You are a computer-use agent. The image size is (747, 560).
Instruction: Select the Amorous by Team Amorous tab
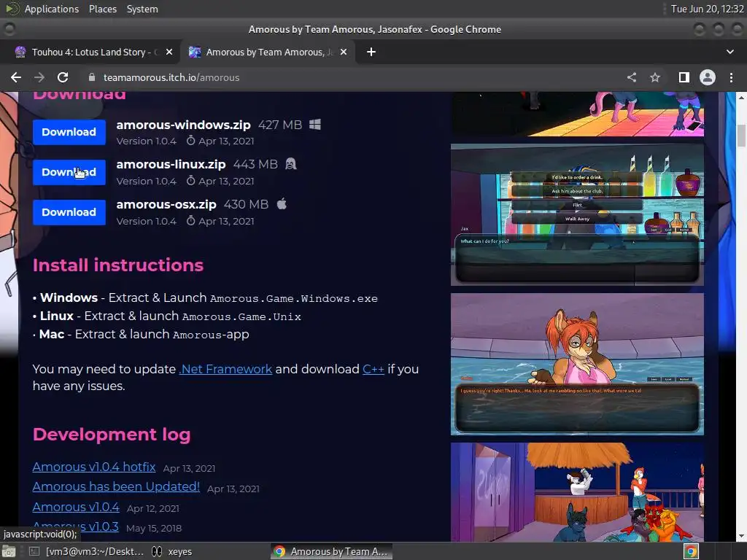(x=268, y=52)
